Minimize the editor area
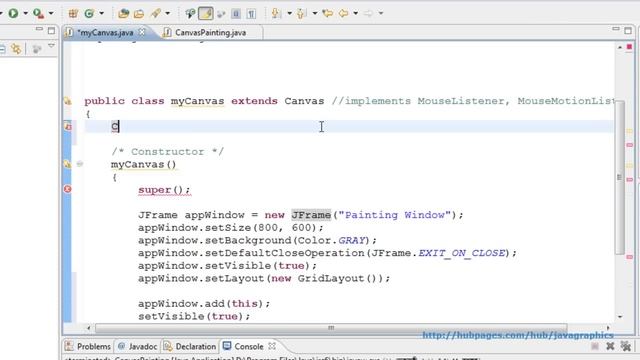Image resolution: width=640 pixels, height=360 pixels. tap(616, 29)
